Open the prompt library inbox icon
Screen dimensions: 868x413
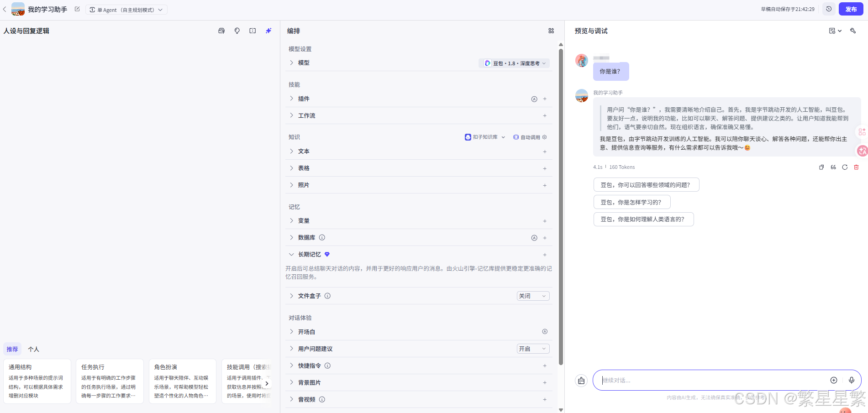coord(221,31)
